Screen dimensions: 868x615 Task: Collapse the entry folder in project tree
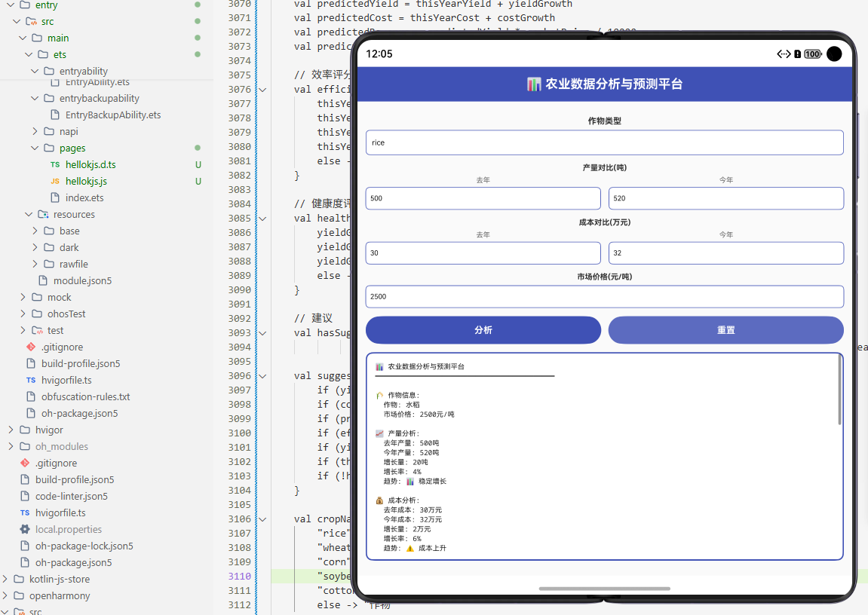[11, 5]
